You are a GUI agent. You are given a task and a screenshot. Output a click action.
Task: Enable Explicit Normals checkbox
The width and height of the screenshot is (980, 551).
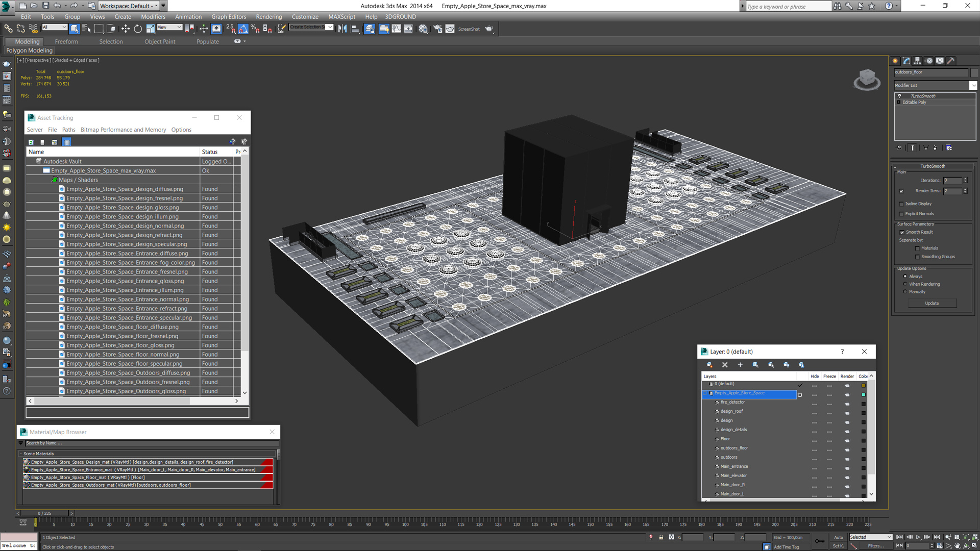pos(901,214)
